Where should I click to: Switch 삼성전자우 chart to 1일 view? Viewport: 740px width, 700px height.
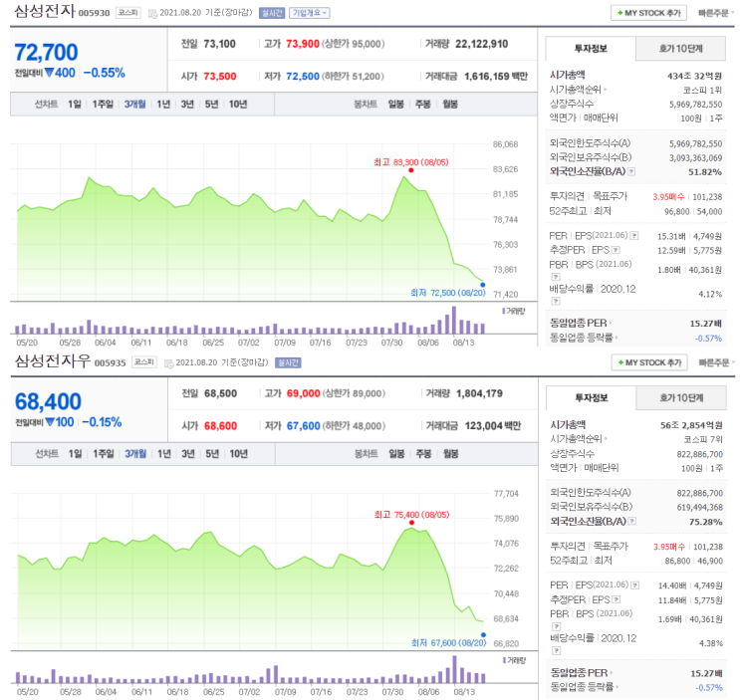point(75,454)
